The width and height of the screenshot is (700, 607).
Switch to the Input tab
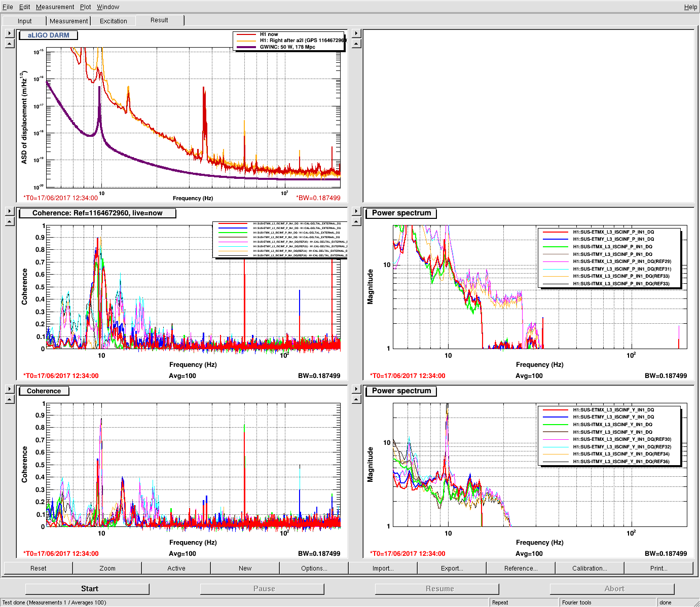click(x=24, y=21)
